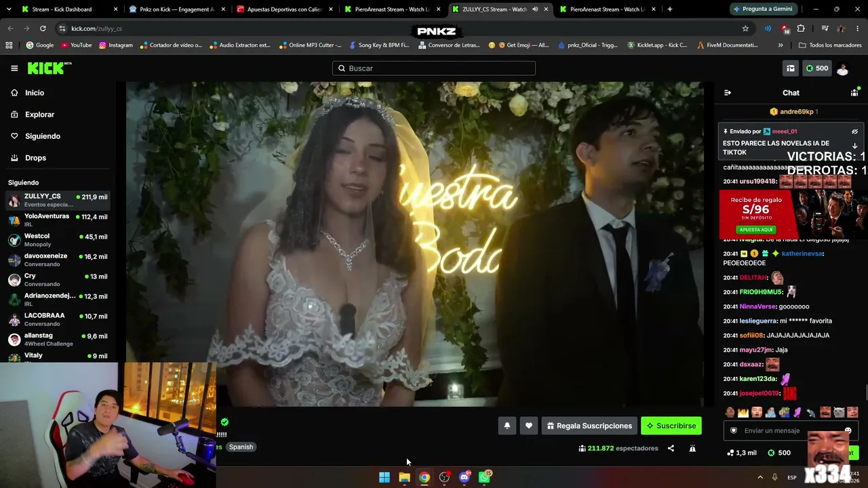
Task: Go to the Kick home logo
Action: 50,68
